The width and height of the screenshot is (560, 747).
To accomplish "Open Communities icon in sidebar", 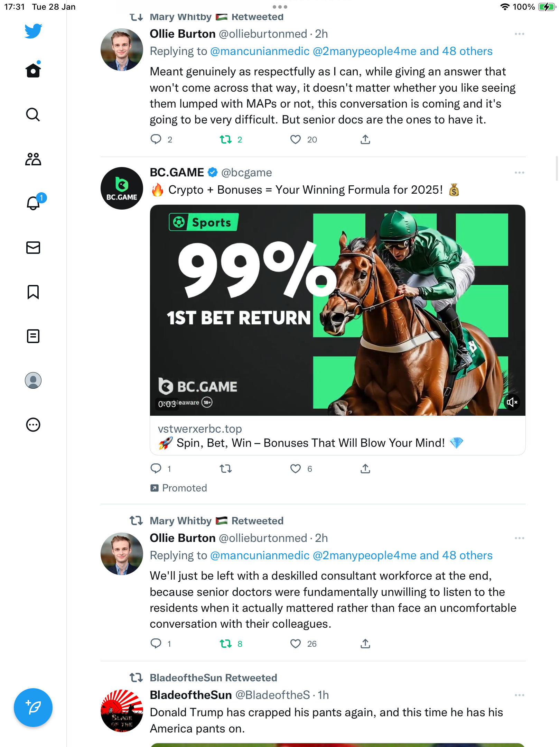I will (x=33, y=159).
